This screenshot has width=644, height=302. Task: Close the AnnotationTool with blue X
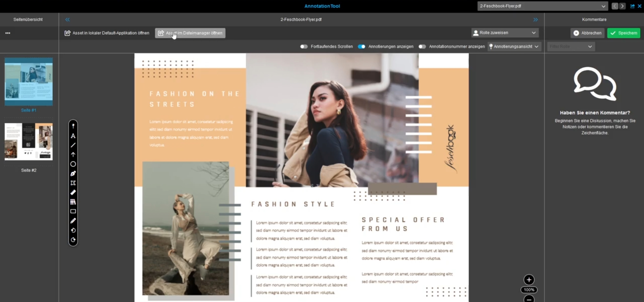tap(640, 6)
